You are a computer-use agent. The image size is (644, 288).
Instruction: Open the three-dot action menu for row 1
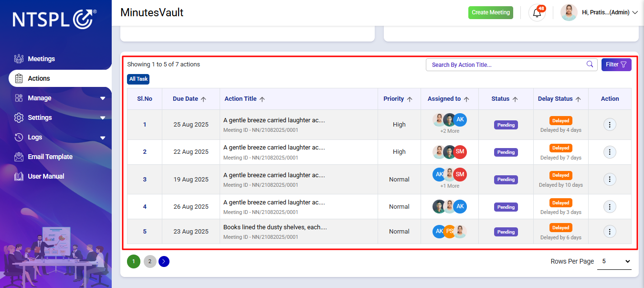pyautogui.click(x=610, y=125)
